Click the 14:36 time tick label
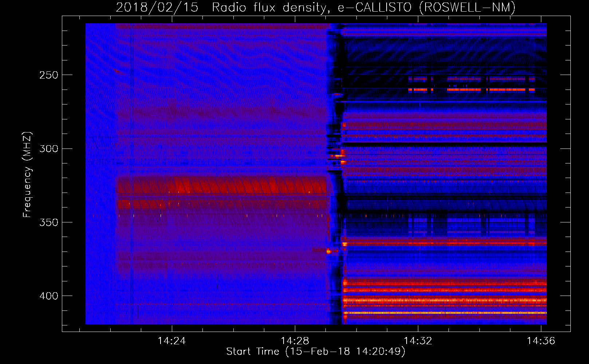The image size is (589, 364). tap(541, 341)
